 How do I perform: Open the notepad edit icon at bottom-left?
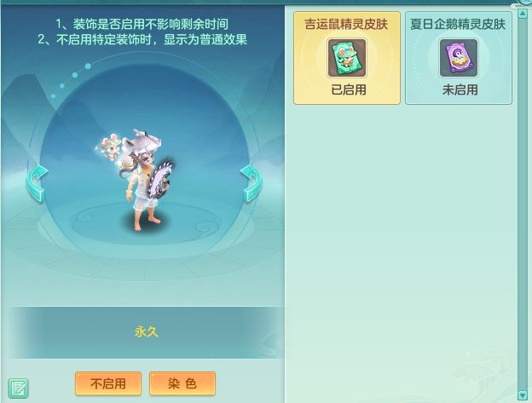(x=18, y=389)
